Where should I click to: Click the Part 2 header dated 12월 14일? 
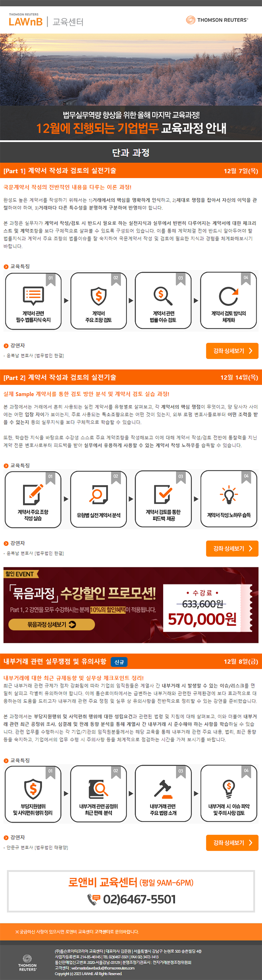click(131, 377)
